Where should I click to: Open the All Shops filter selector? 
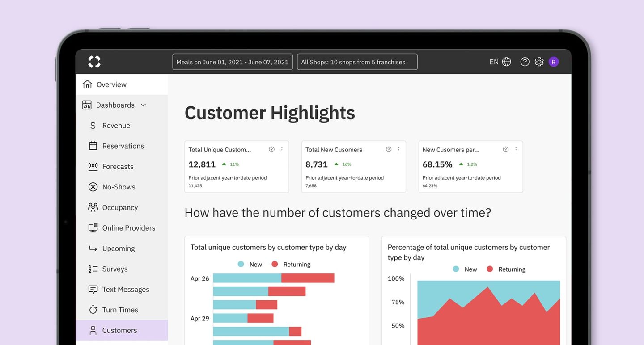357,62
